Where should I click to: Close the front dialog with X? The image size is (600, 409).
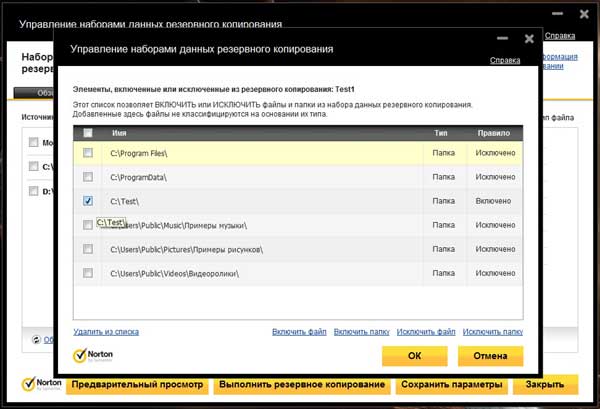pos(529,38)
